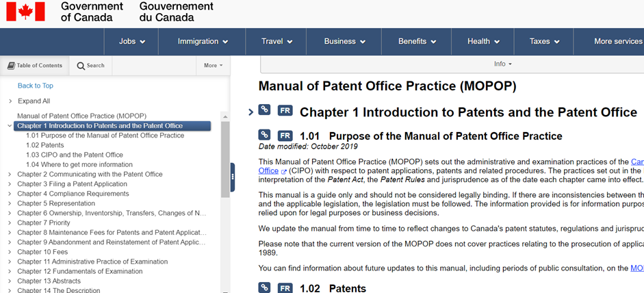
Task: Open the Info dropdown above content
Action: (x=503, y=64)
